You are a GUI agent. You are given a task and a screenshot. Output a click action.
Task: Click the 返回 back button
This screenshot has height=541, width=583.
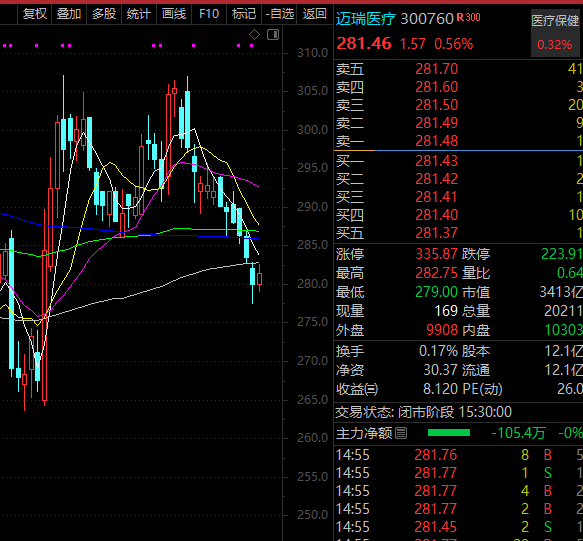(x=315, y=14)
